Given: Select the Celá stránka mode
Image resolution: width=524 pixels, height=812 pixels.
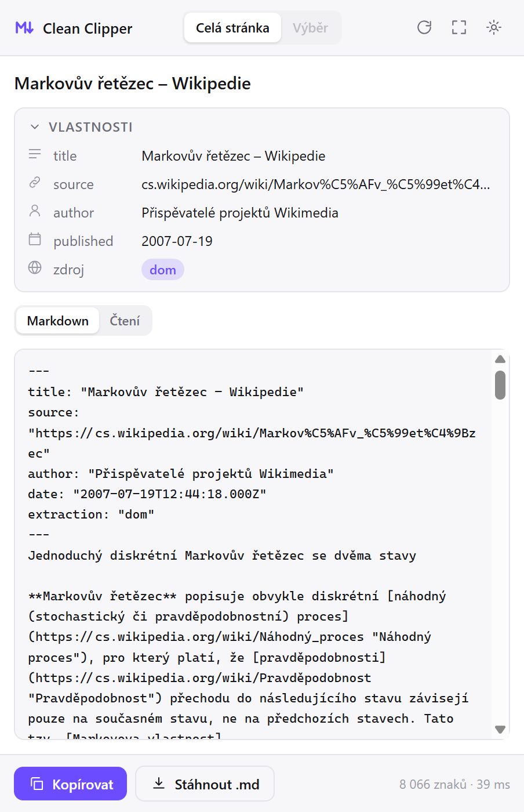Looking at the screenshot, I should [x=232, y=28].
